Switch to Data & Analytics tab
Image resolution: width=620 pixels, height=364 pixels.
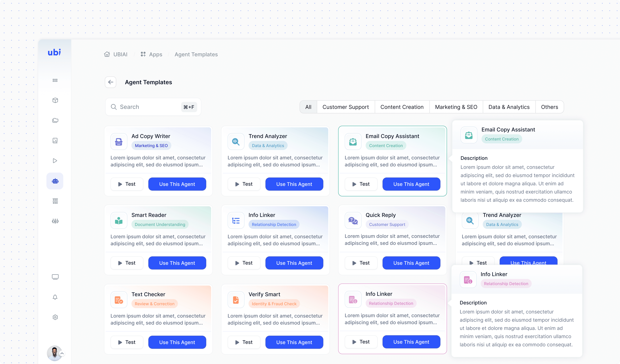pyautogui.click(x=509, y=107)
